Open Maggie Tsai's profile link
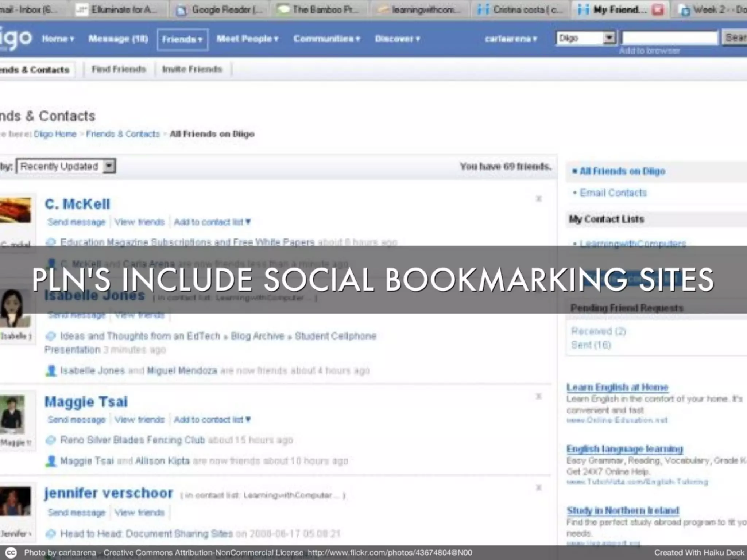747x560 pixels. click(86, 402)
